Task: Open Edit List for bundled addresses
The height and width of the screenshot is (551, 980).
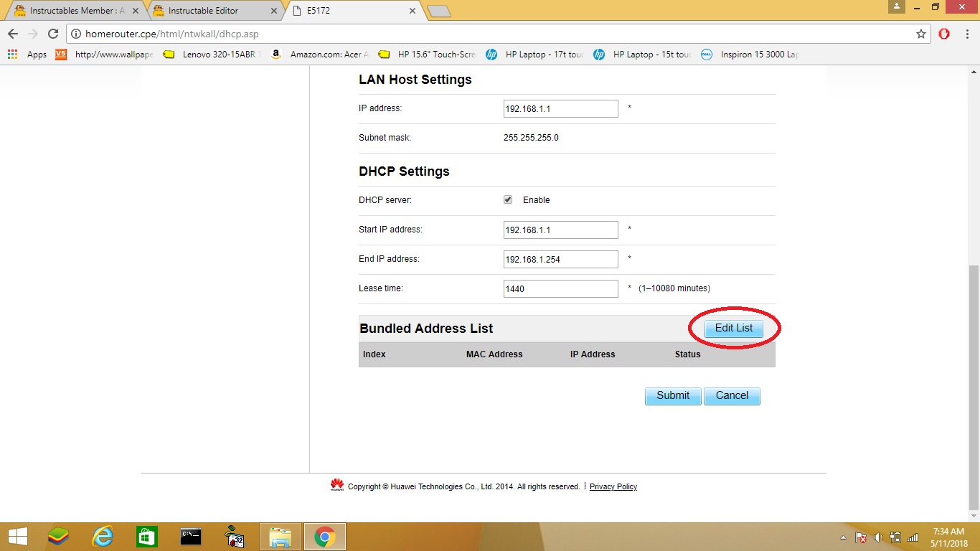Action: [x=734, y=328]
